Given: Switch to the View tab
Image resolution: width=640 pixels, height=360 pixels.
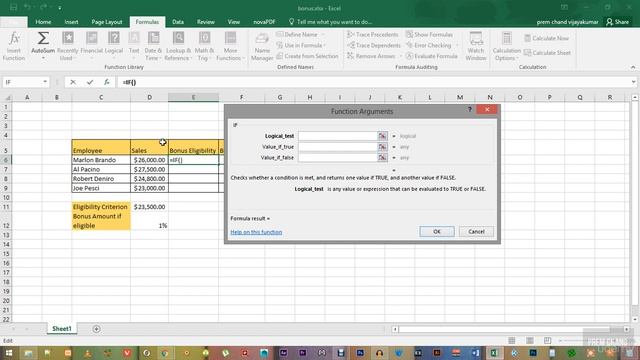Looking at the screenshot, I should pos(233,22).
